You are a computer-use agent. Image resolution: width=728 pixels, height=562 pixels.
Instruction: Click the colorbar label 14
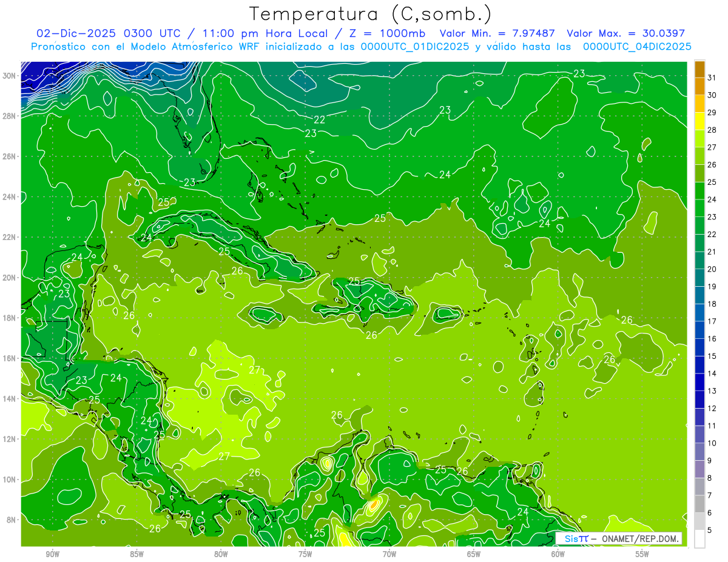point(712,373)
